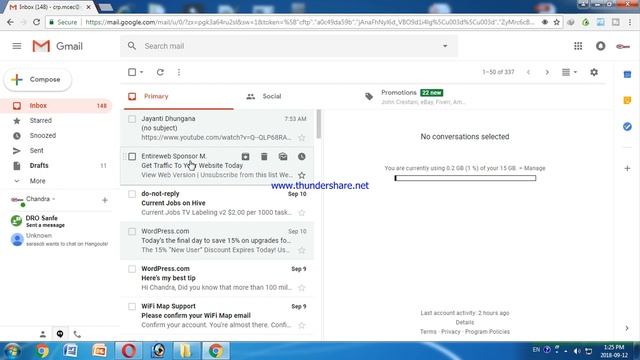Open the Gmail settings gear
This screenshot has width=640, height=360.
click(x=594, y=72)
